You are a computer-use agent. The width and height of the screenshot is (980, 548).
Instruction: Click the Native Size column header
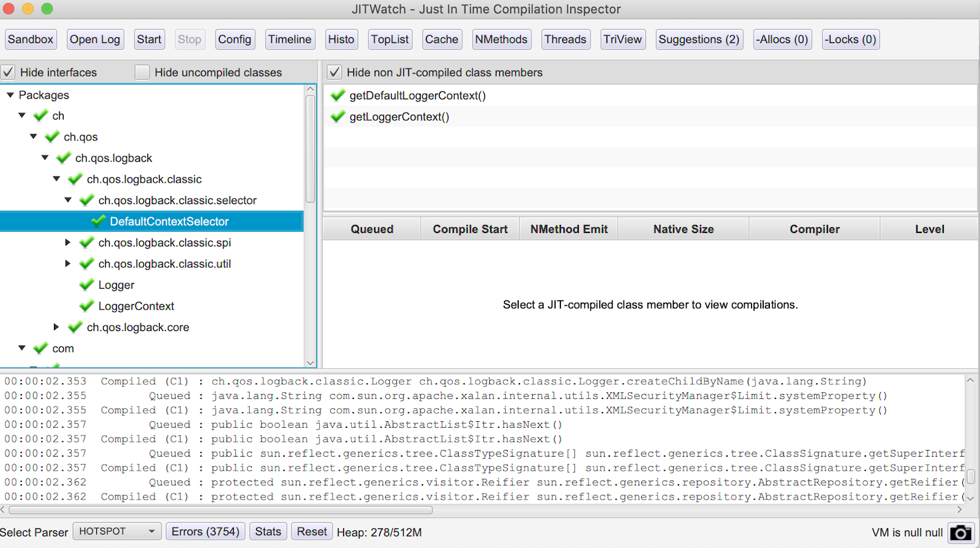click(684, 229)
